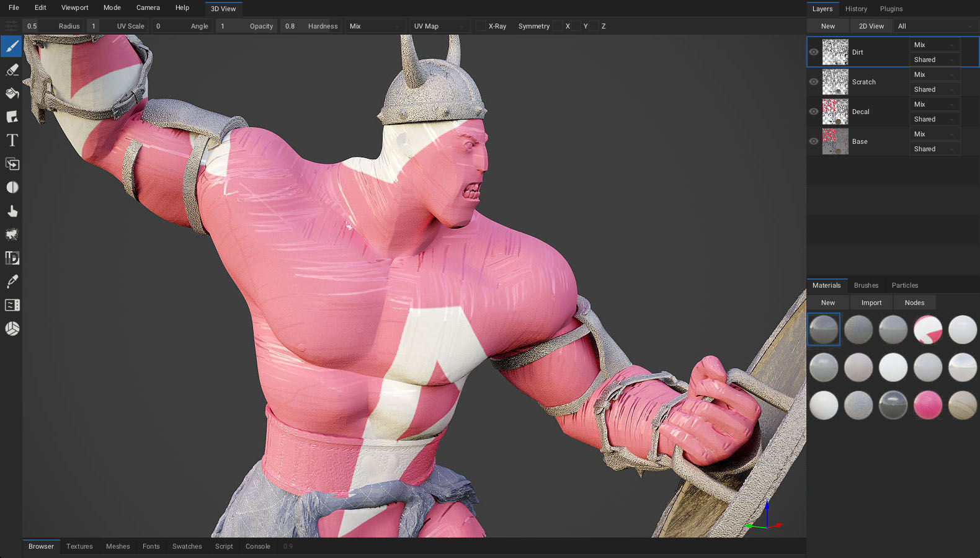Enable the X-Ray checkbox

pos(481,26)
